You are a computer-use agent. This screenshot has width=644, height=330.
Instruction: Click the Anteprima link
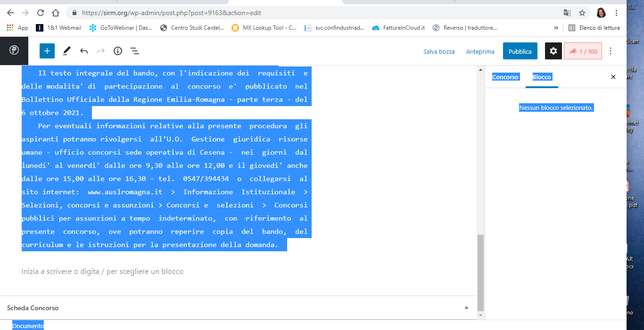coord(480,51)
